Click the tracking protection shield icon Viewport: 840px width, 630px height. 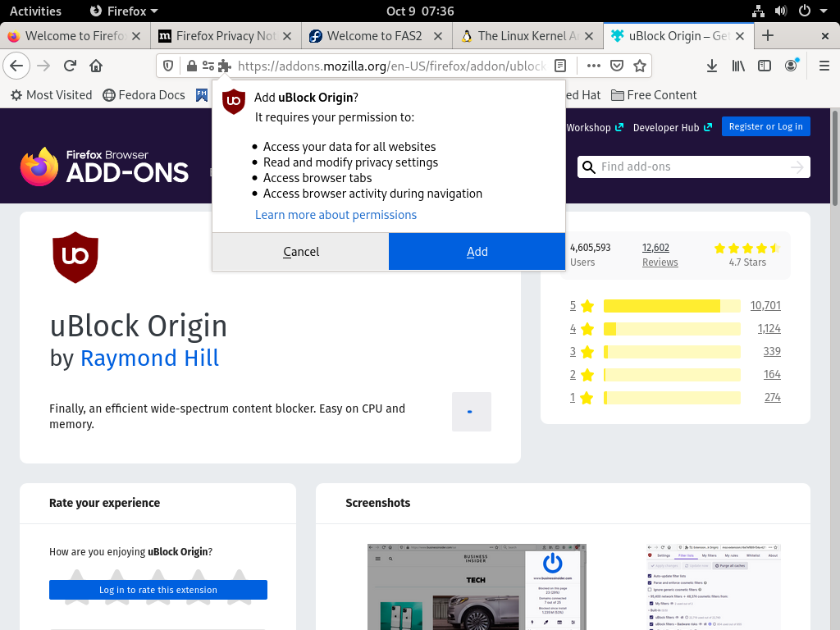tap(168, 66)
